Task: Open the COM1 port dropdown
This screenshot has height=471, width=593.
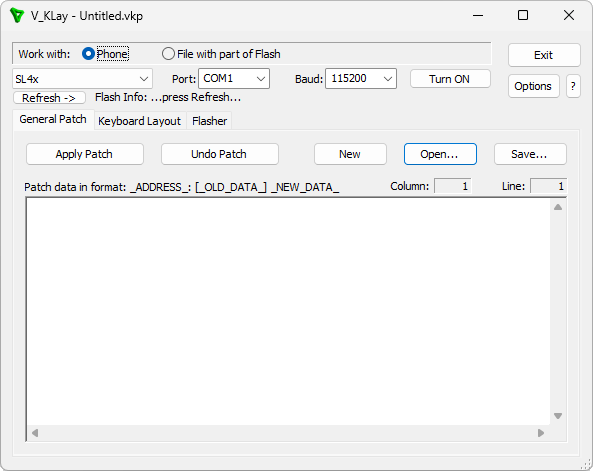Action: point(234,79)
